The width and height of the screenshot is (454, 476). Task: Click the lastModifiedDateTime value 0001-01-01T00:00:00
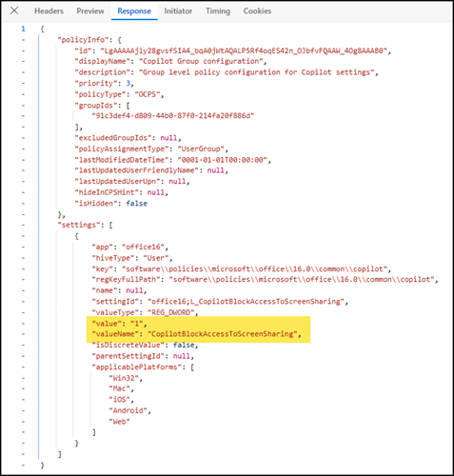tap(222, 160)
